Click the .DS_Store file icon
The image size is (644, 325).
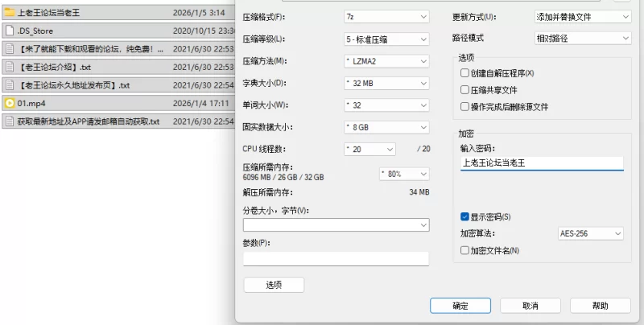pos(10,31)
